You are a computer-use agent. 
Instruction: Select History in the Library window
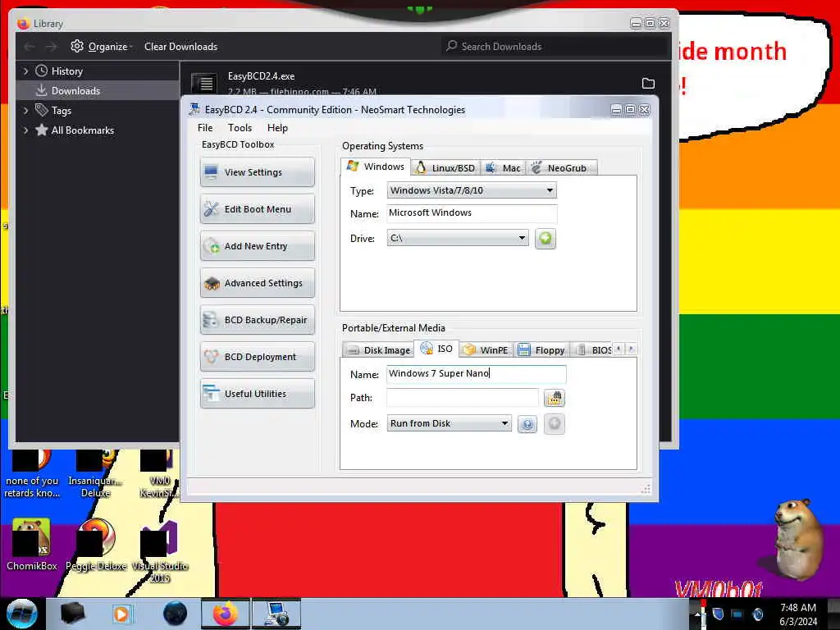tap(66, 71)
